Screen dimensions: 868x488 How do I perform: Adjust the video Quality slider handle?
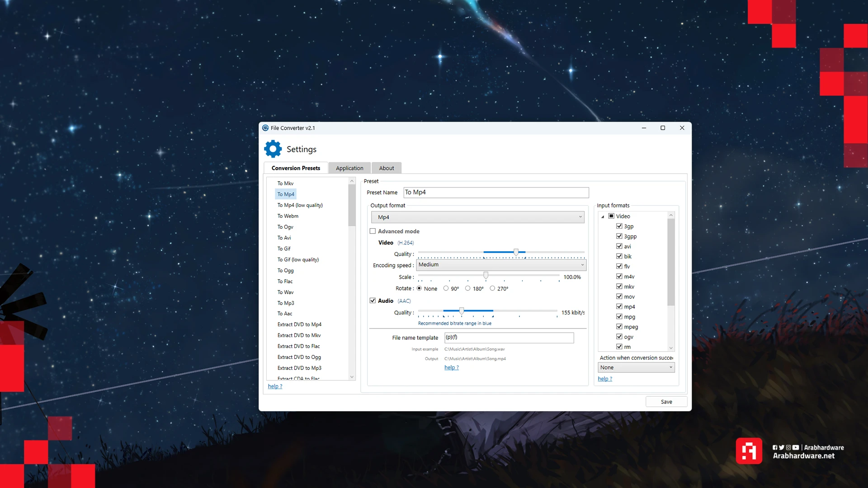point(516,252)
